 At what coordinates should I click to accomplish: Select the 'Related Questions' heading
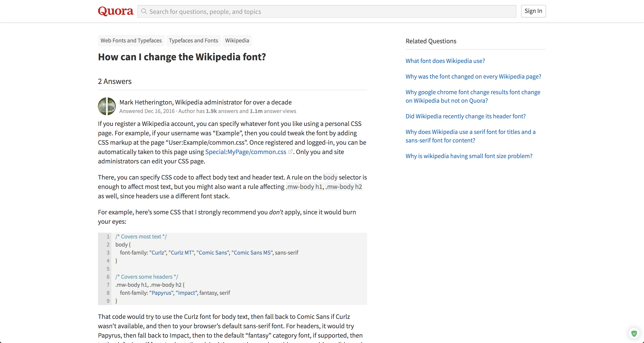(431, 41)
